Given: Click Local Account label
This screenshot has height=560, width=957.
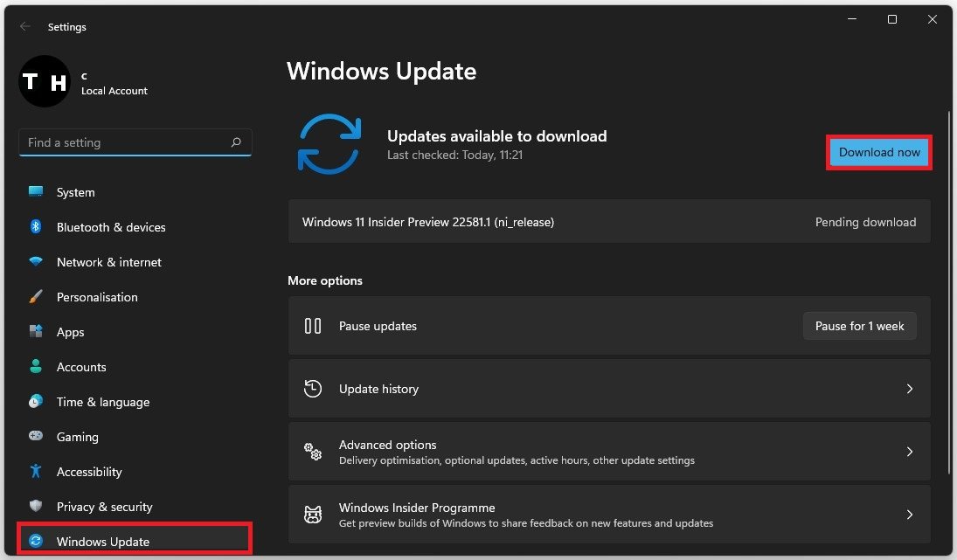Looking at the screenshot, I should pyautogui.click(x=114, y=90).
